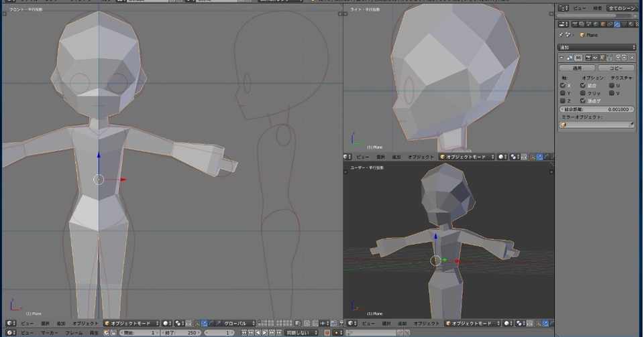Open オブジェクトモード dropdown in front viewport
Screen dimensions: 644x337
(x=132, y=324)
